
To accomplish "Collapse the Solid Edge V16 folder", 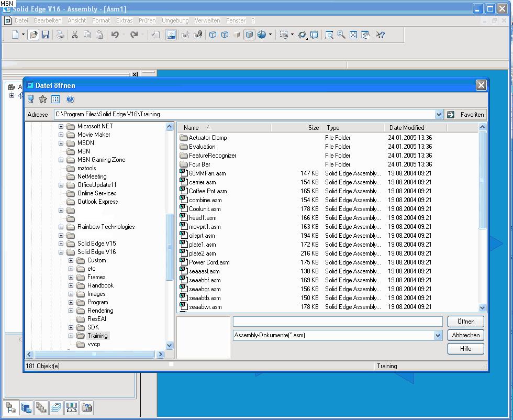I will (x=61, y=252).
